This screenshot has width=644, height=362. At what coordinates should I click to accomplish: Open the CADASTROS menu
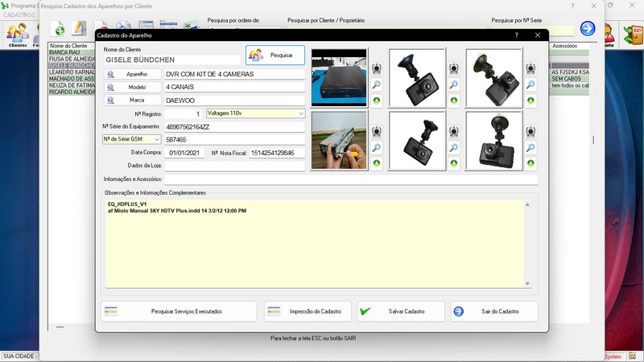(19, 15)
